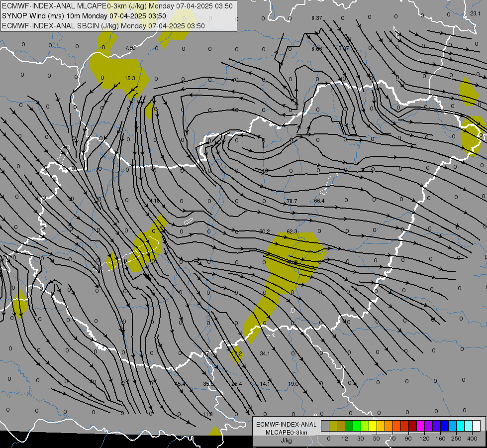Click legend scale value 250

[456, 439]
